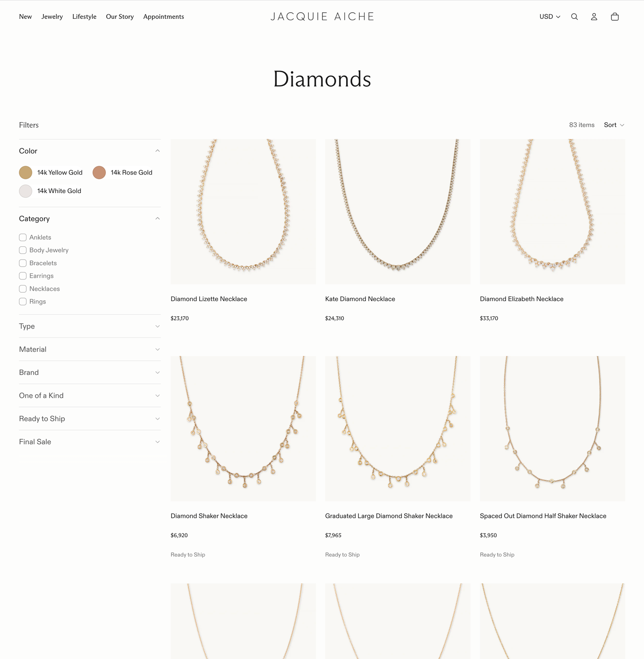Check the Necklaces category checkbox
Viewport: 644px width, 659px height.
point(23,289)
